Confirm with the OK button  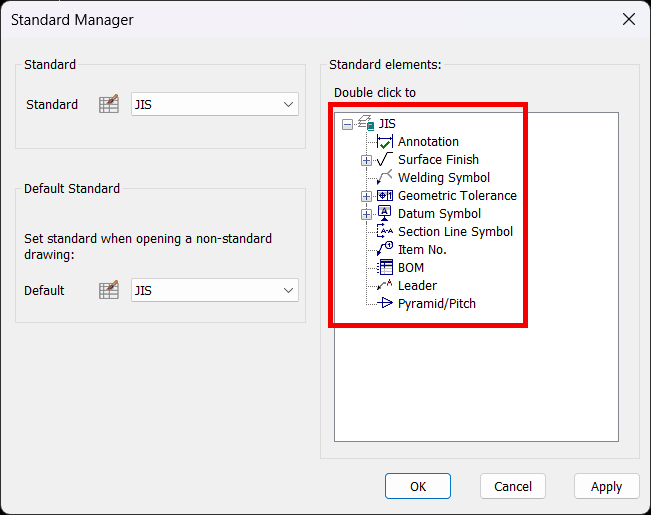tap(418, 486)
